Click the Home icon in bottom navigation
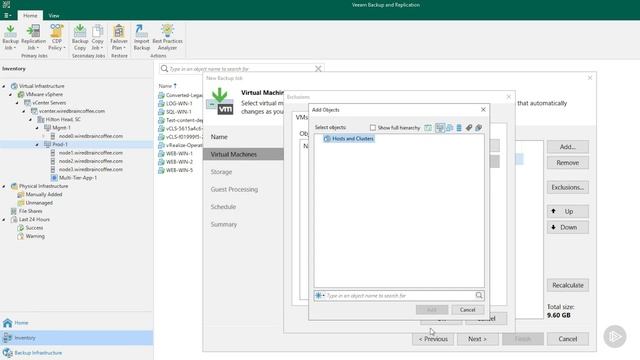The width and height of the screenshot is (640, 360). 7,323
